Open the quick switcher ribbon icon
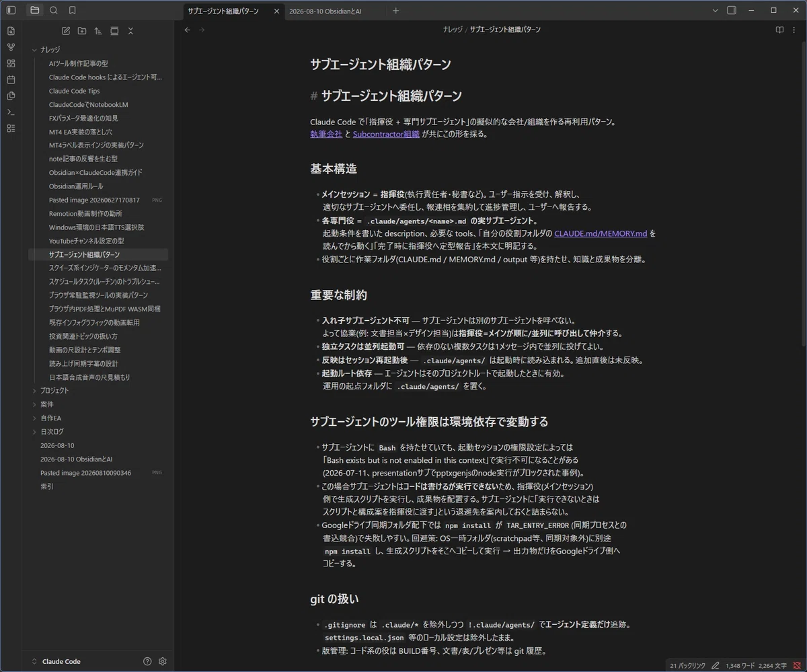Viewport: 807px width, 672px height. pos(11,31)
